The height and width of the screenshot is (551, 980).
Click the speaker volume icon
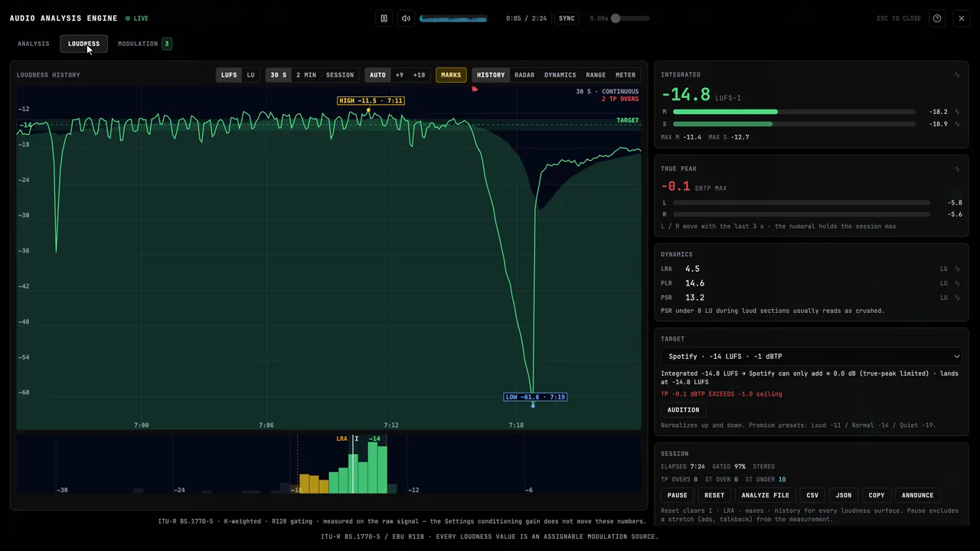(406, 18)
